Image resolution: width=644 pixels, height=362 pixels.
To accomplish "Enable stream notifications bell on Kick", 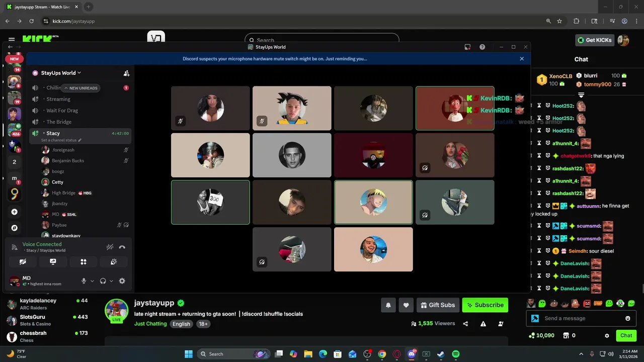I will 388,305.
